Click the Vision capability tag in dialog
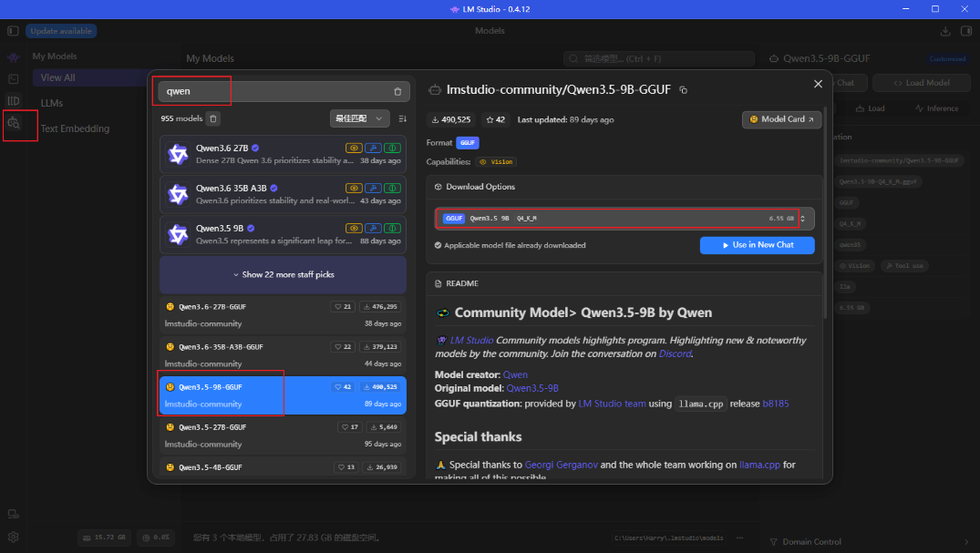The image size is (980, 553). point(496,162)
